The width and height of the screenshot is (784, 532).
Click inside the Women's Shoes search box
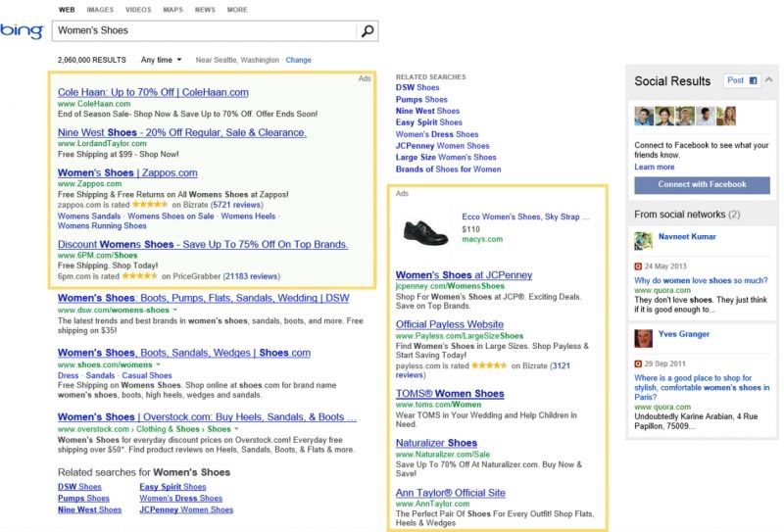point(205,31)
